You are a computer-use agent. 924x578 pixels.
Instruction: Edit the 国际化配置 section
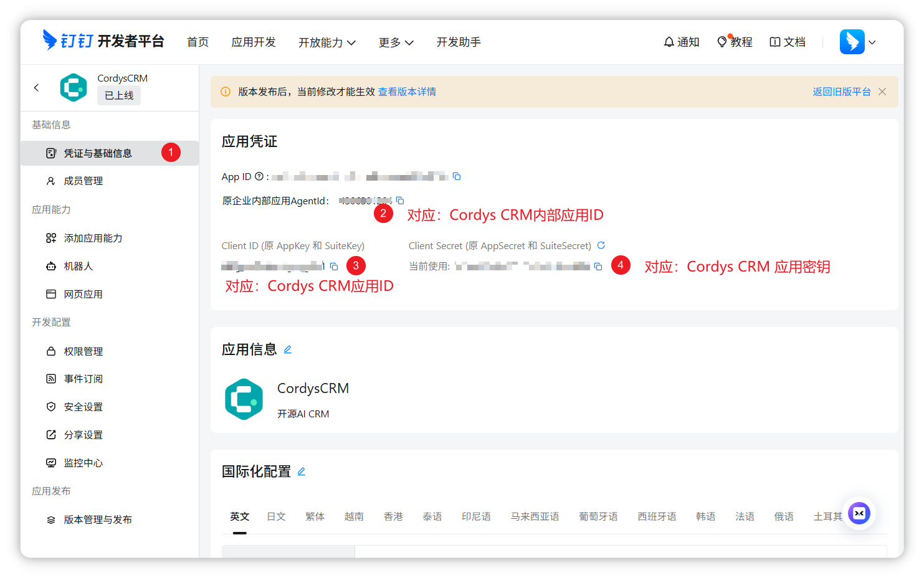(x=302, y=471)
